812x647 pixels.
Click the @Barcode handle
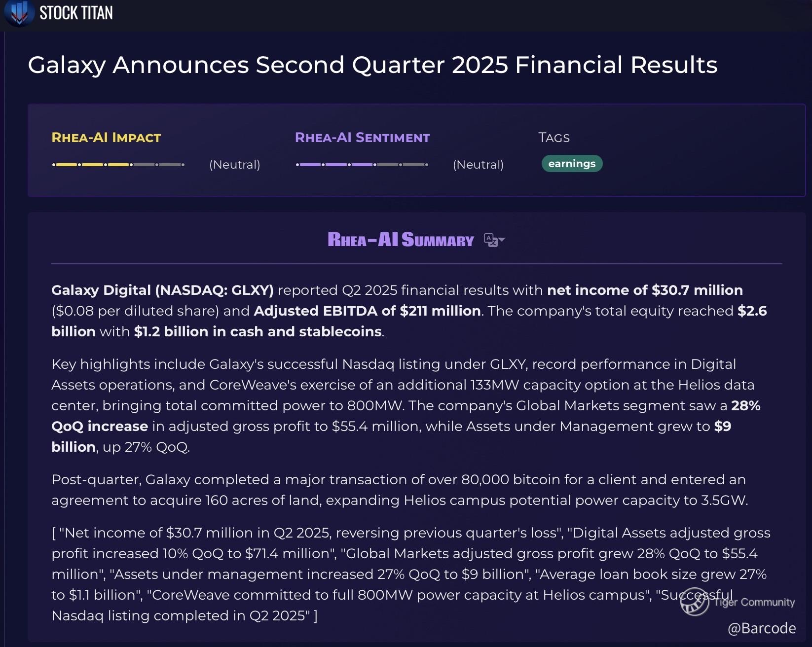[x=762, y=628]
